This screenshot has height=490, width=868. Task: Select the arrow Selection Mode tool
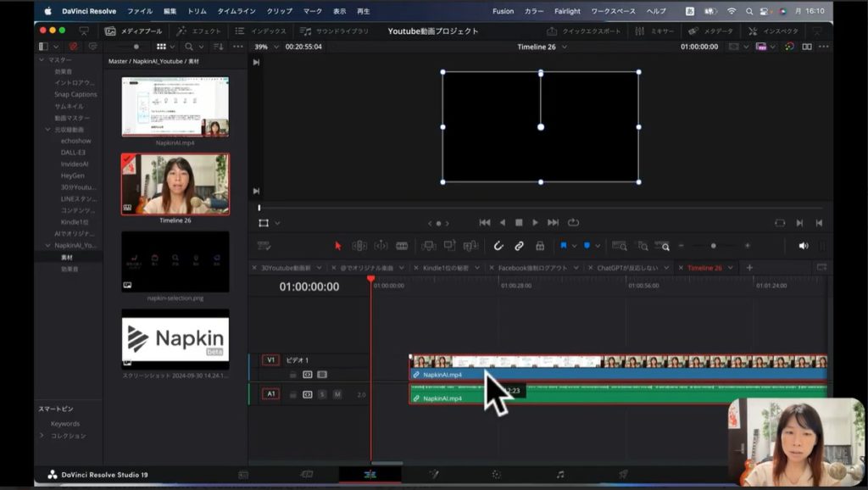pyautogui.click(x=337, y=246)
